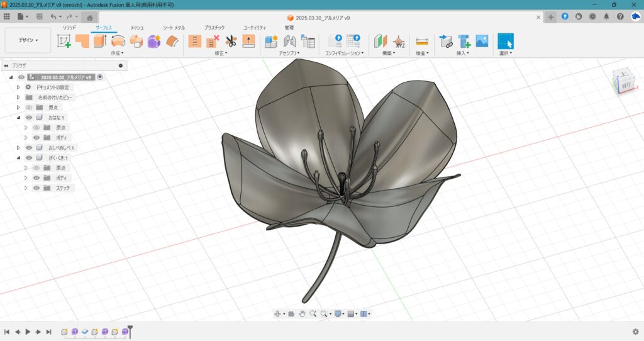Open the Insert Image icon

point(482,42)
